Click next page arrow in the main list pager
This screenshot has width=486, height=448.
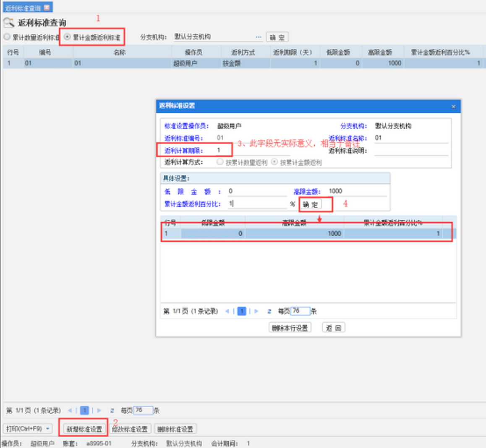tap(99, 411)
